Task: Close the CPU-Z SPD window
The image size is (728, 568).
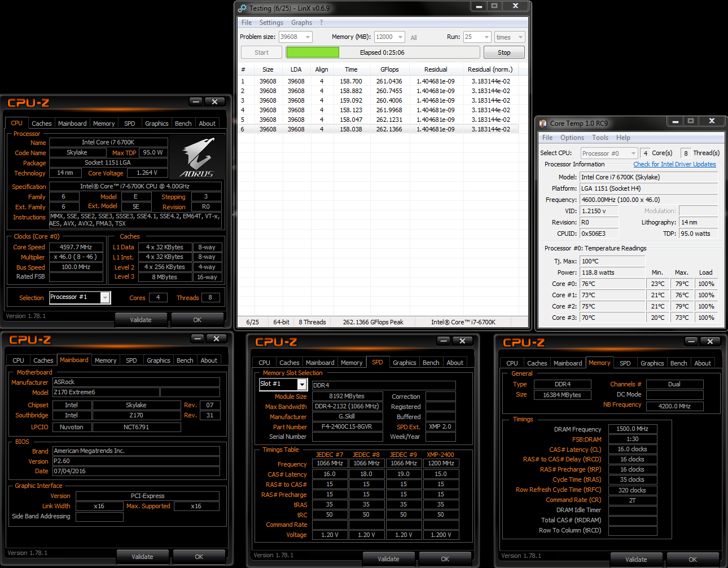Action: tap(463, 341)
